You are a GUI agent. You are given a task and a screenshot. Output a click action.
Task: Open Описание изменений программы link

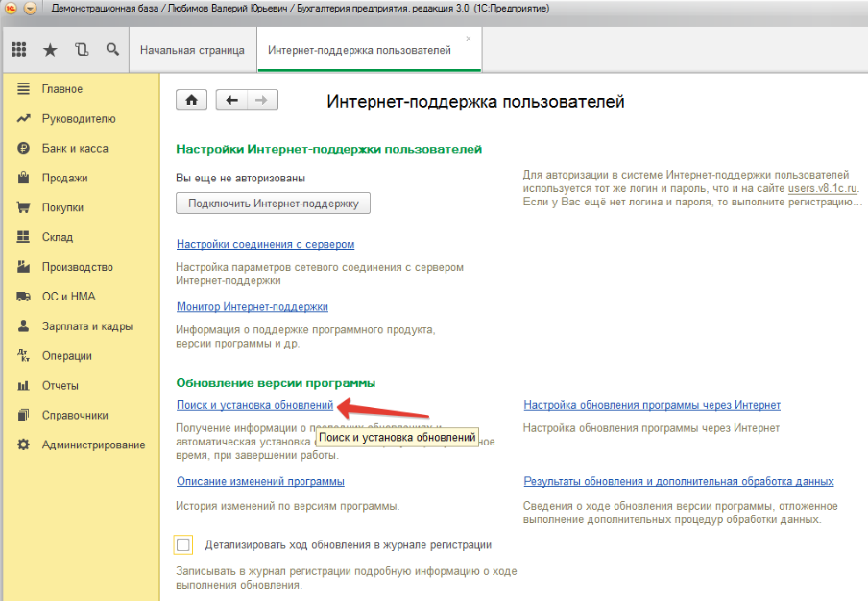(x=260, y=481)
